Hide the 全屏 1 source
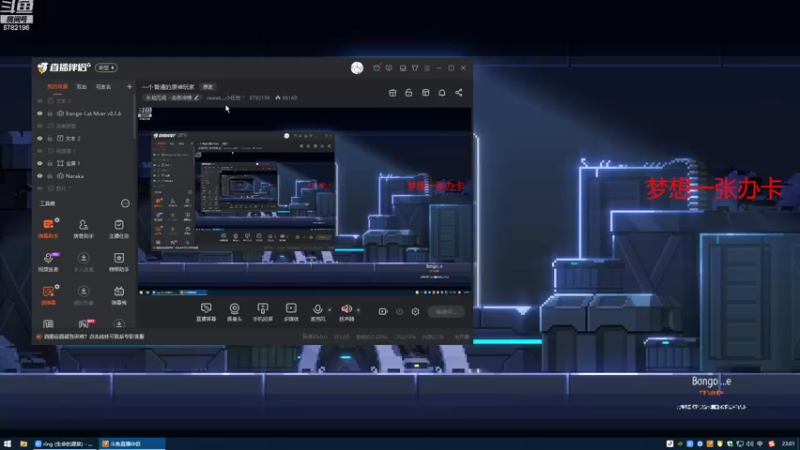Image resolution: width=800 pixels, height=450 pixels. [40, 163]
